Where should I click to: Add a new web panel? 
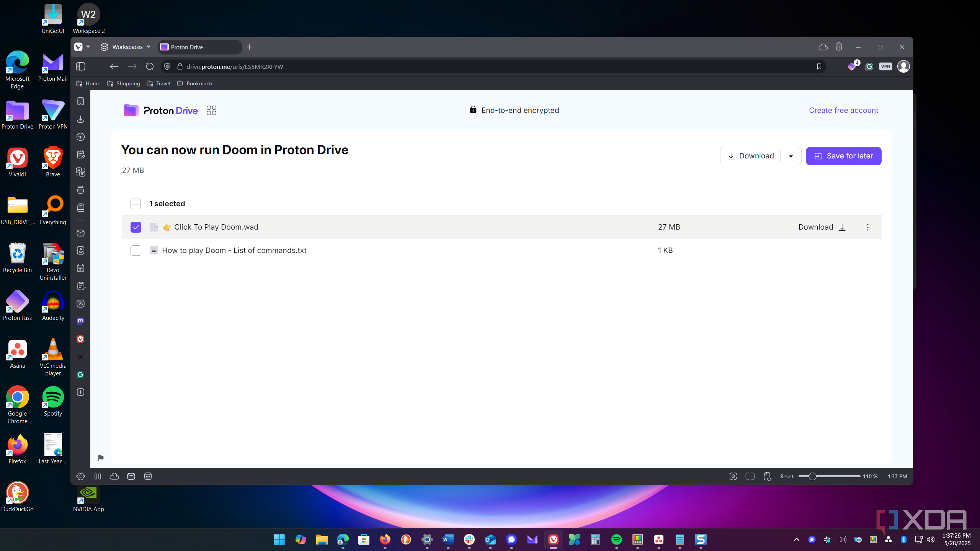(81, 392)
